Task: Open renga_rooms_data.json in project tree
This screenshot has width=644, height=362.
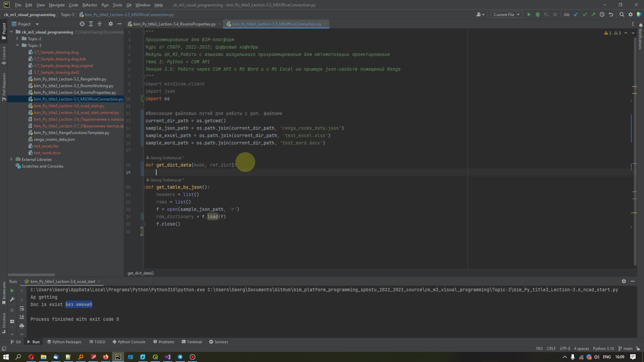Action: [x=54, y=139]
